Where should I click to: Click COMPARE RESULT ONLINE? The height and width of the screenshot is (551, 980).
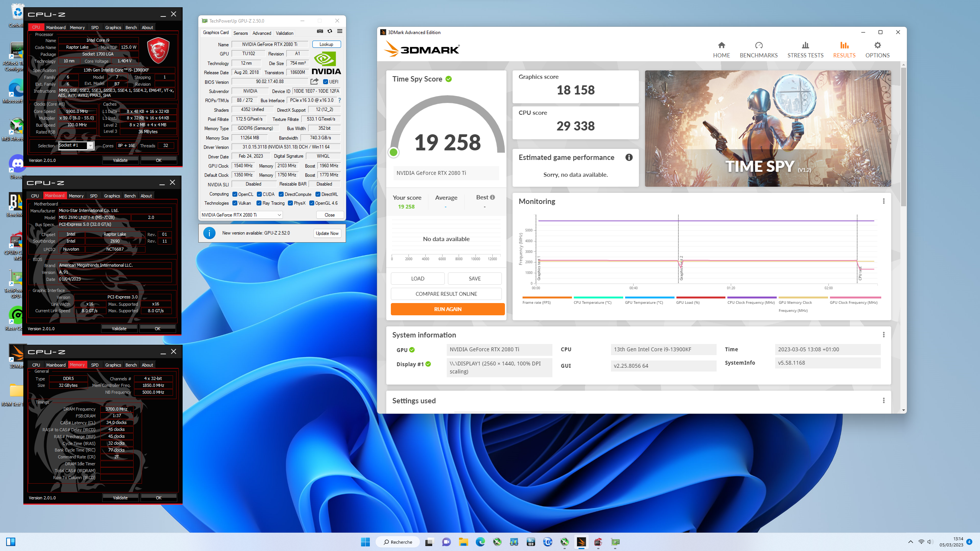446,294
